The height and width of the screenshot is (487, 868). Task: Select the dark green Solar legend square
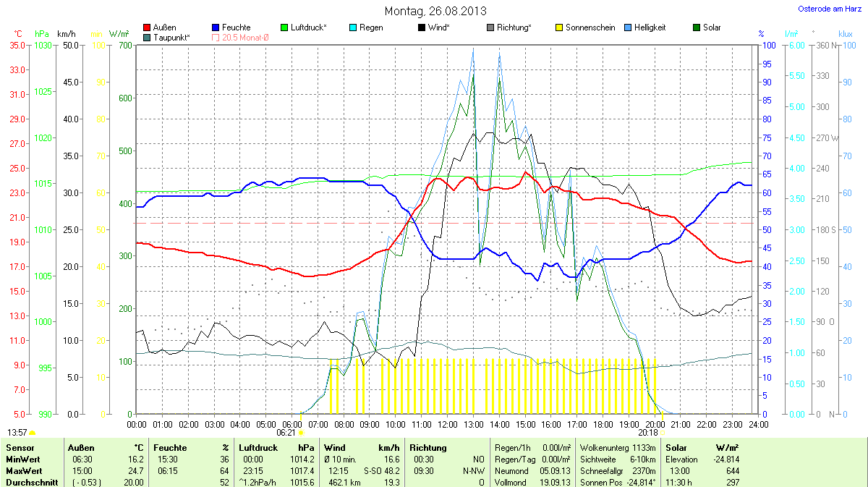(x=697, y=27)
